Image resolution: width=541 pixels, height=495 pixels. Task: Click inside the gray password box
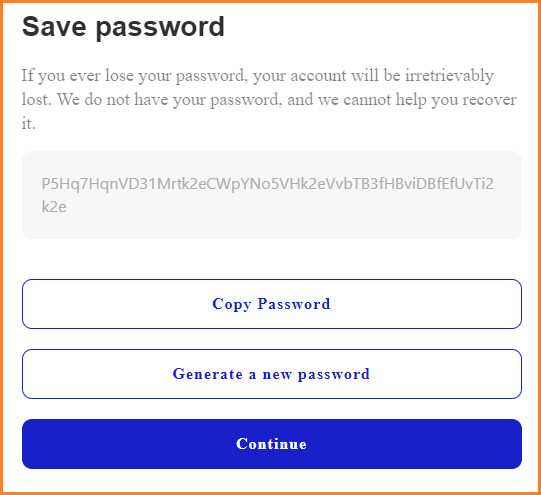[x=272, y=195]
